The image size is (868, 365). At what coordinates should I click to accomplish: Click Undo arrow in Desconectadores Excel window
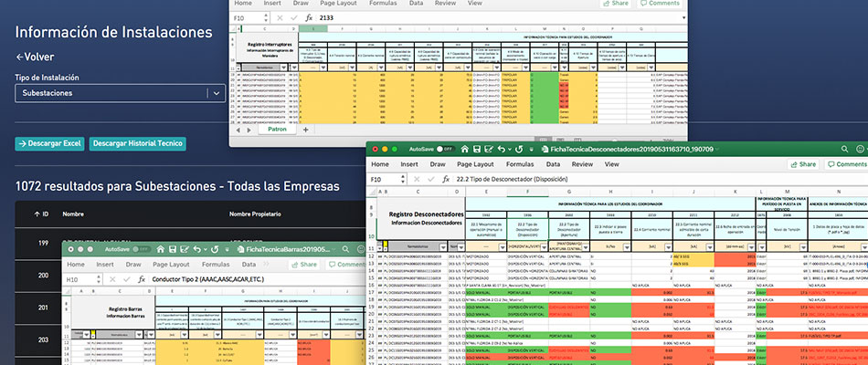(500, 148)
